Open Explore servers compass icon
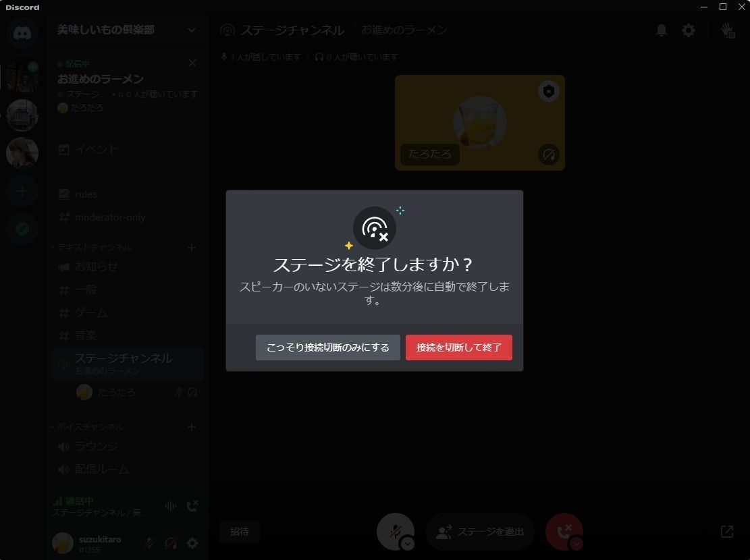The width and height of the screenshot is (750, 560). pos(22,229)
